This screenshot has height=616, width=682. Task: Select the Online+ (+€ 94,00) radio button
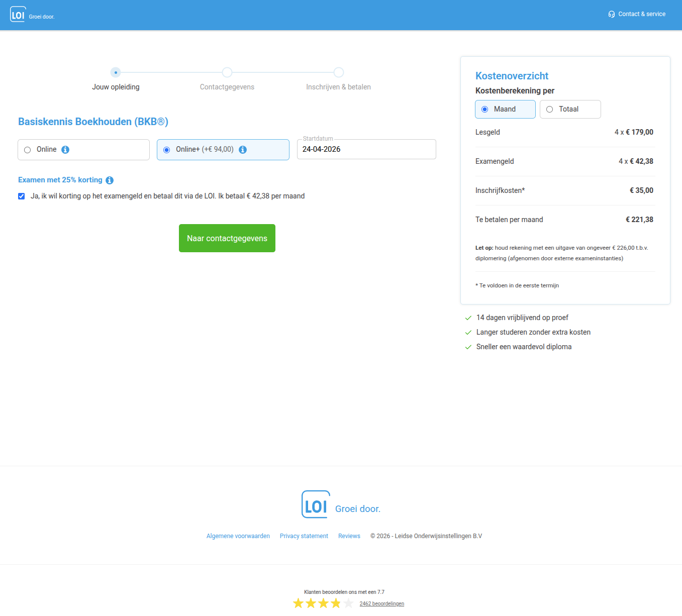167,150
